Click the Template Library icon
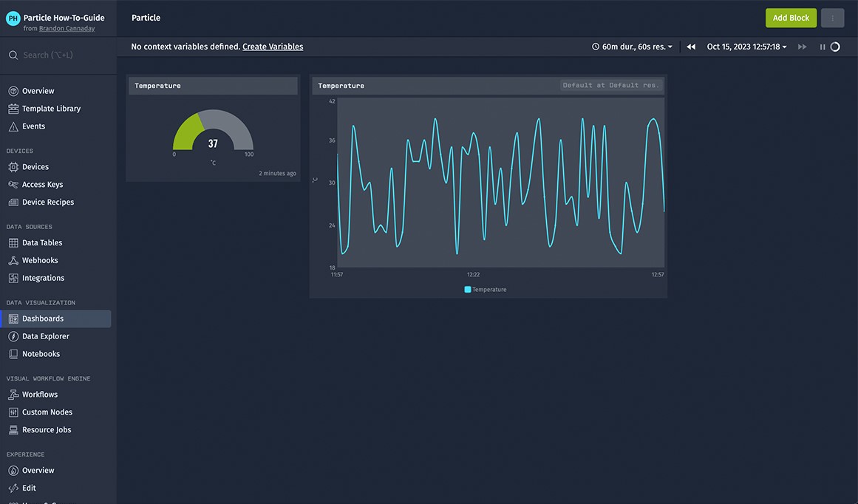Viewport: 858px width, 504px height. [x=13, y=109]
